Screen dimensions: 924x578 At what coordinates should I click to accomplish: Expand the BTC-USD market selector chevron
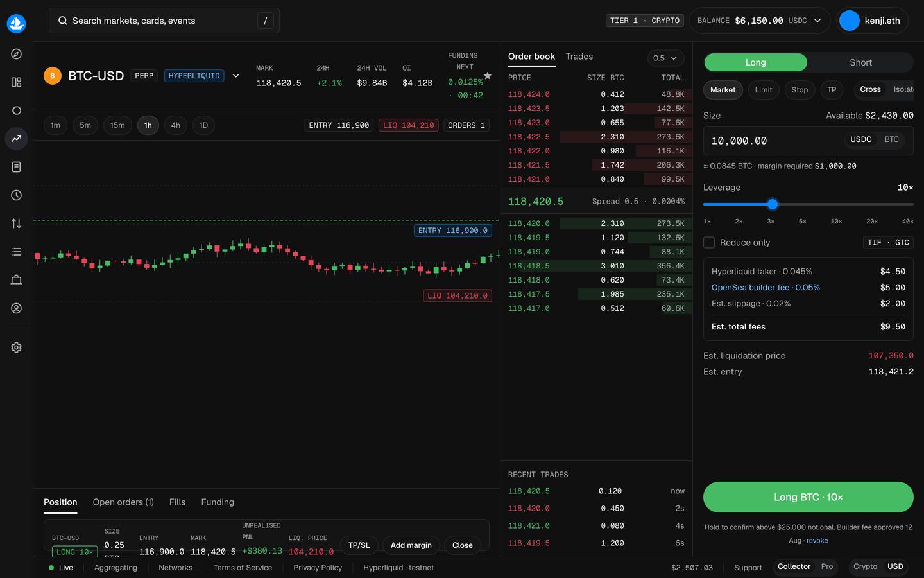236,76
